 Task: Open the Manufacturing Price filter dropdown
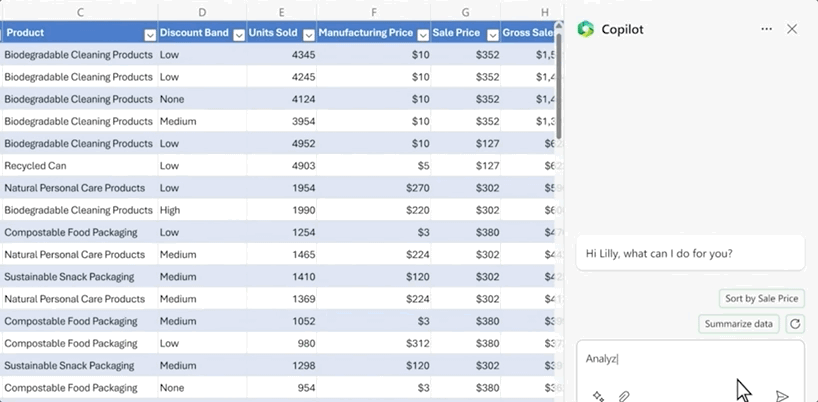[424, 34]
